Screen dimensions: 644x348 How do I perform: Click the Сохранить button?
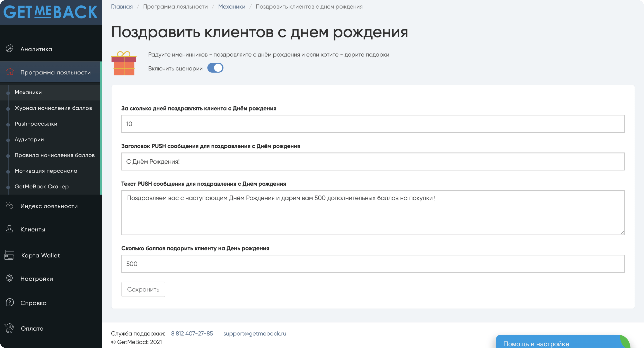[x=143, y=289]
